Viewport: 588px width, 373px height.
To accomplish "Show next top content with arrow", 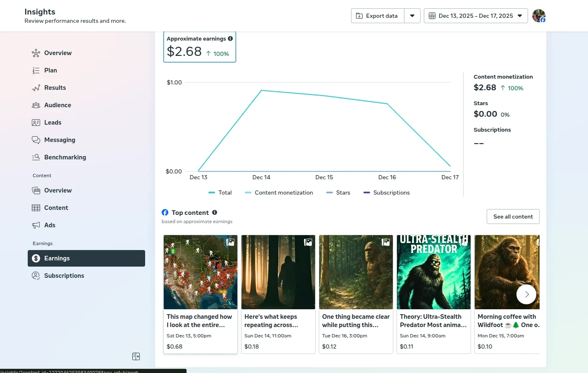I will 526,294.
